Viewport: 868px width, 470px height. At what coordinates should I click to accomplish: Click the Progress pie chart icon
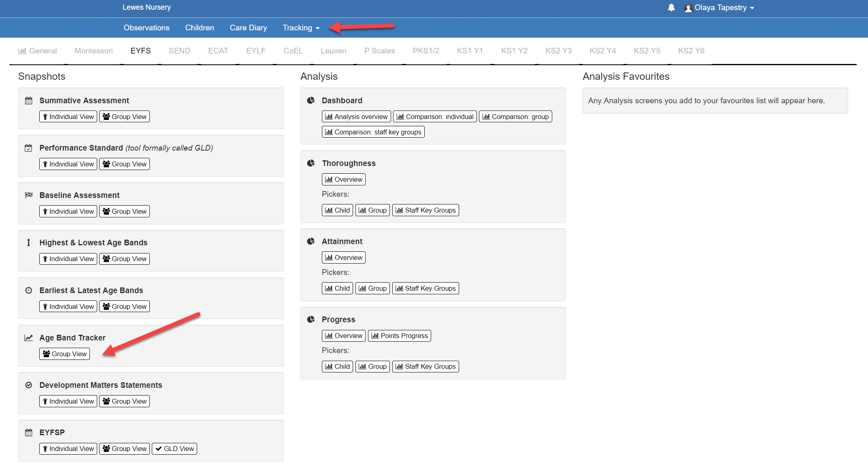pyautogui.click(x=311, y=319)
